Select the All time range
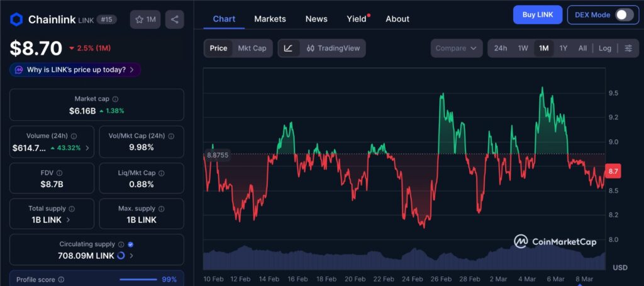Image resolution: width=644 pixels, height=286 pixels. tap(582, 48)
